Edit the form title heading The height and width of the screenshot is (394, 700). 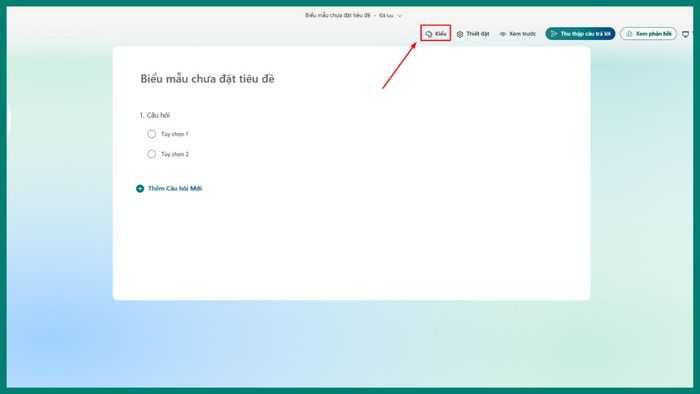207,79
